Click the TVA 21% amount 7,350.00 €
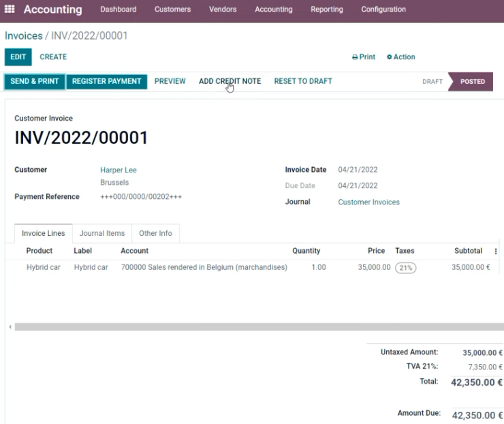 pyautogui.click(x=486, y=367)
